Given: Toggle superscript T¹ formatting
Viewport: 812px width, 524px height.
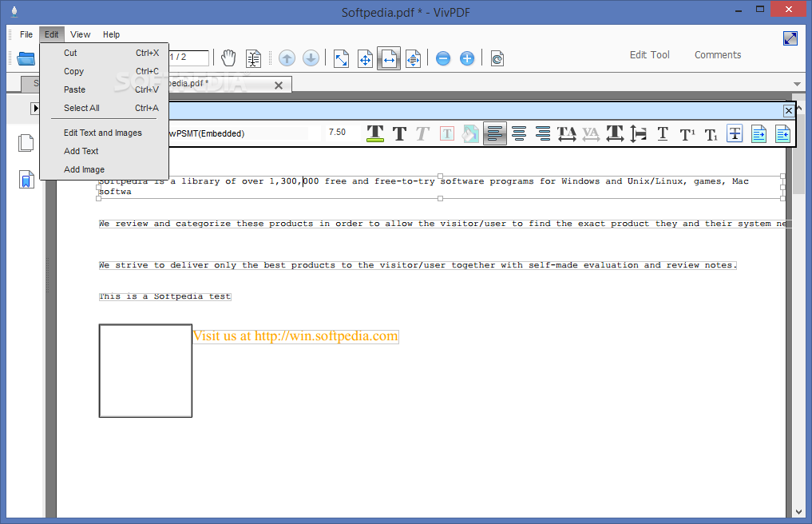Looking at the screenshot, I should pos(687,135).
